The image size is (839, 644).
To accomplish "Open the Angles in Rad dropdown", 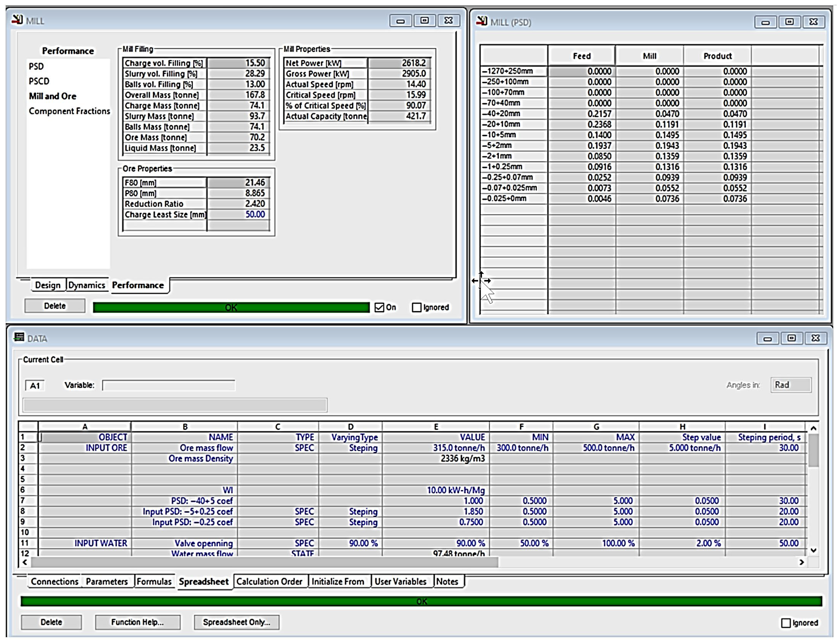I will point(791,385).
